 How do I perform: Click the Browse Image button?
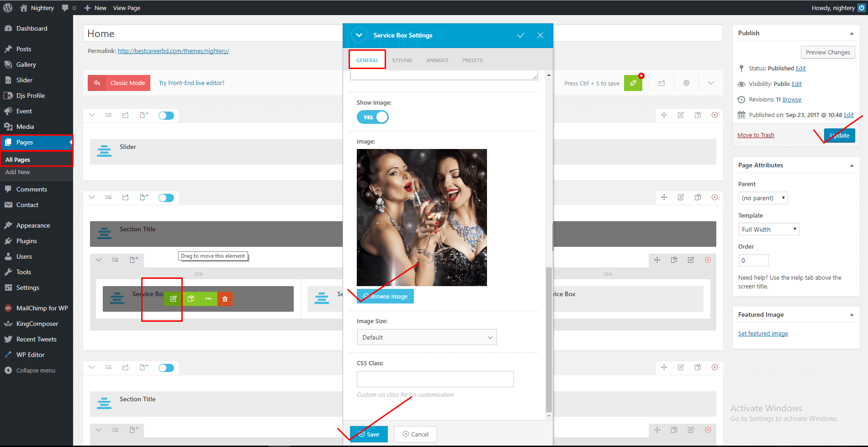click(x=385, y=296)
